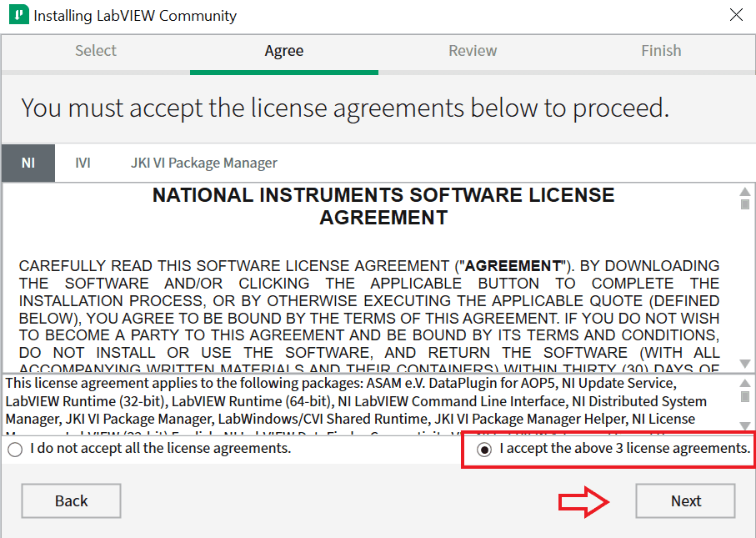Select "I do not accept all the license agreements"
Screen dimensions: 756x538
click(15, 449)
